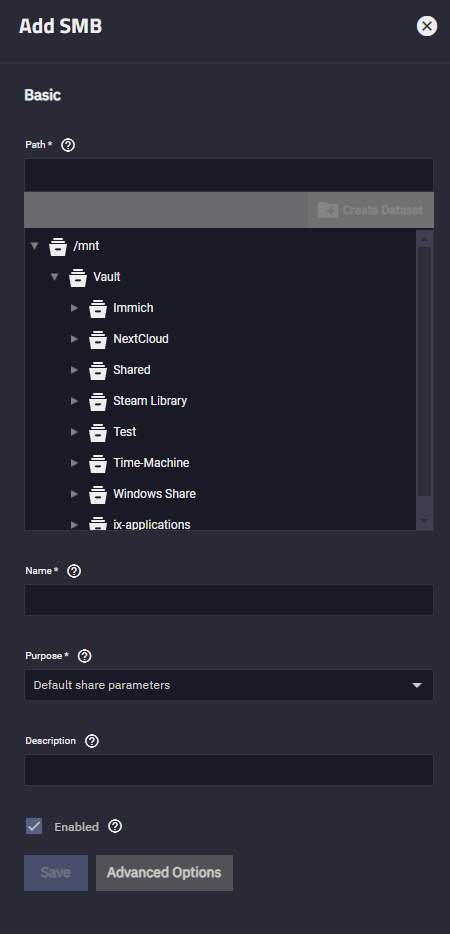Choose the Test dataset entry
This screenshot has height=934, width=450.
(x=125, y=432)
